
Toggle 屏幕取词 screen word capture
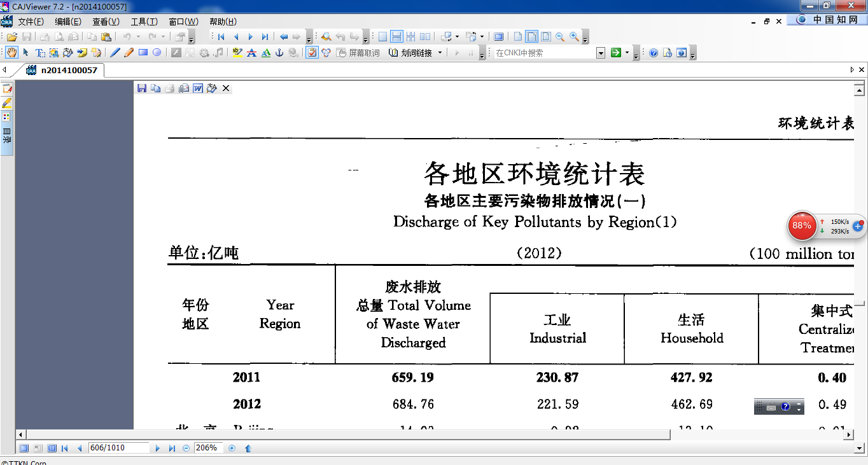(358, 53)
